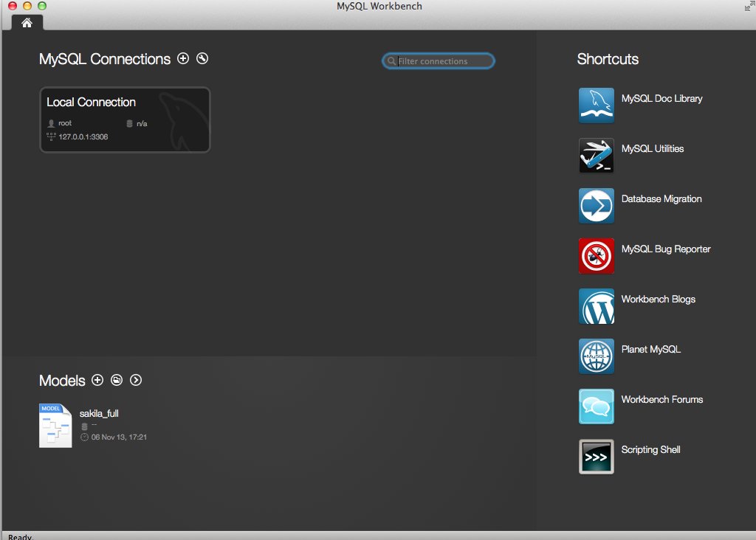Viewport: 756px width, 540px height.
Task: Click the Workbench Forums text link
Action: [x=661, y=400]
